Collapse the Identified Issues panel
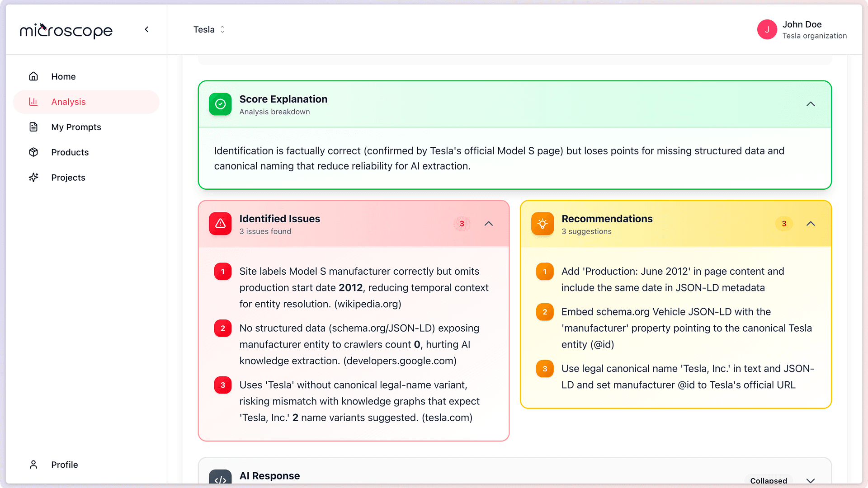Screen dimensions: 868x488 click(x=489, y=224)
